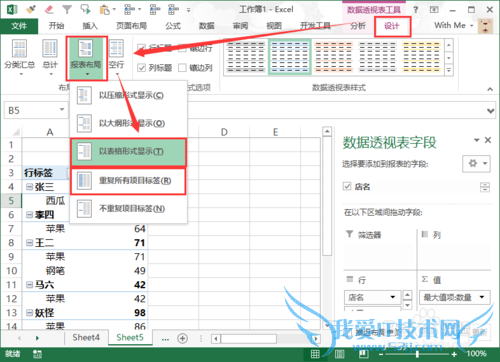Click the user avatar picture next to With Me
The height and width of the screenshot is (362, 500).
coord(485,26)
